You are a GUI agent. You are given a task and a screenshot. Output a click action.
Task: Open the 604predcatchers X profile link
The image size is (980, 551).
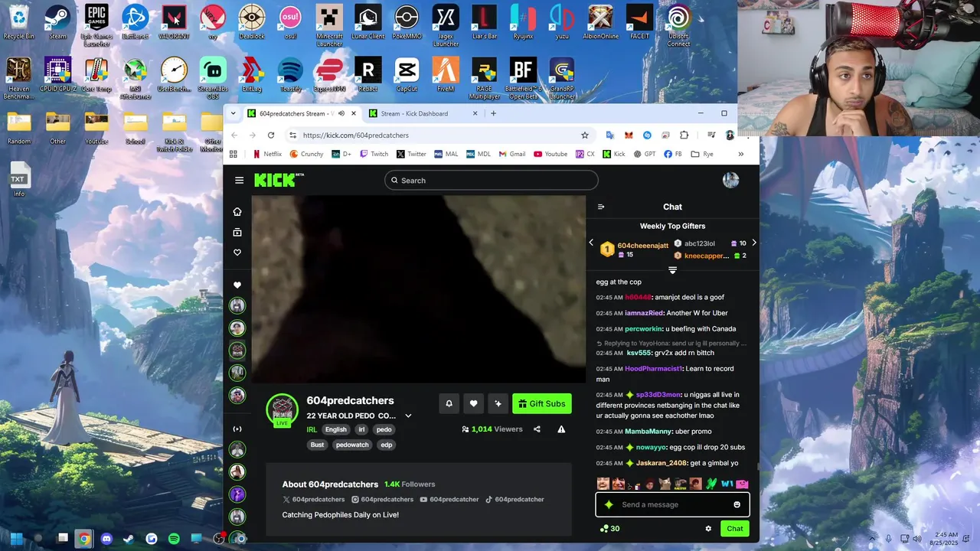(314, 500)
